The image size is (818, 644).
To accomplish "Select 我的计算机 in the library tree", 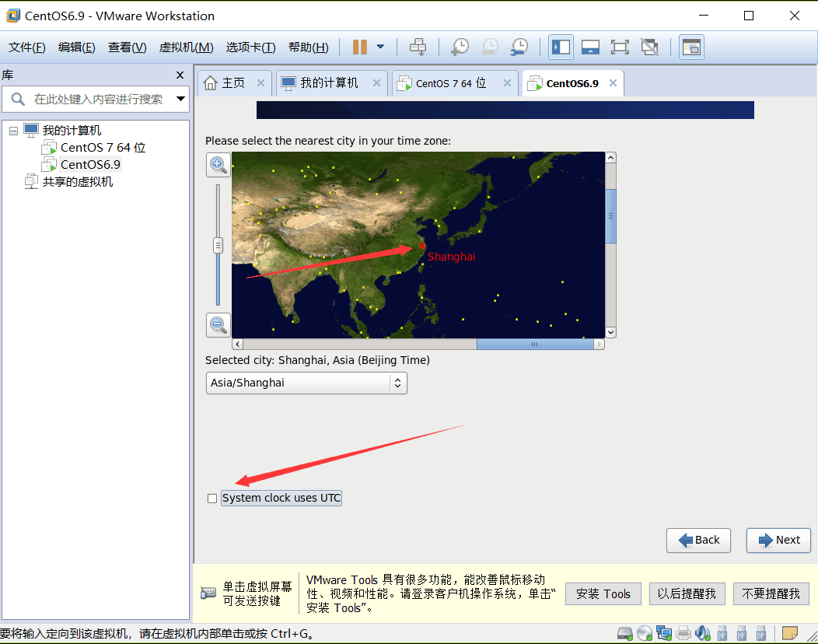I will (x=72, y=131).
